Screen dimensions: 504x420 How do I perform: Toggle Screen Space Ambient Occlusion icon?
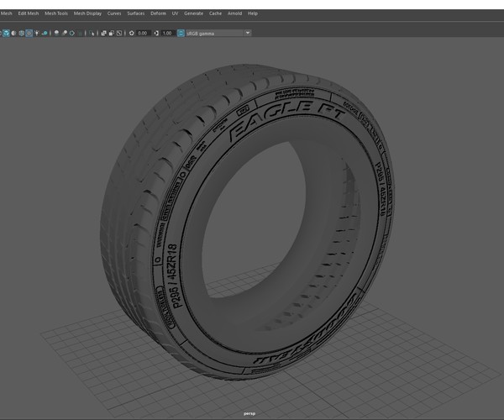coord(56,33)
